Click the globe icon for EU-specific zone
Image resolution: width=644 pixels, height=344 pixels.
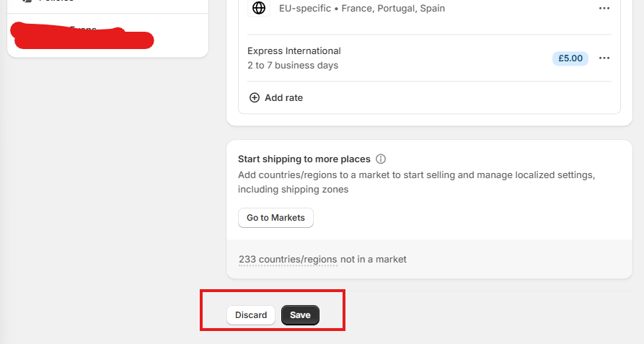pos(259,8)
